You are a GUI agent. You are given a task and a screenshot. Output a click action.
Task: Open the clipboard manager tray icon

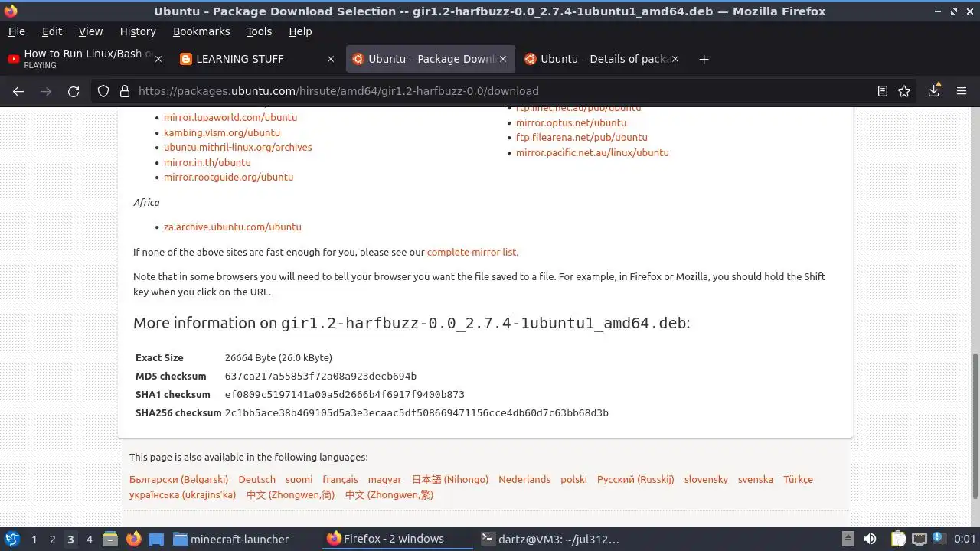click(x=899, y=539)
